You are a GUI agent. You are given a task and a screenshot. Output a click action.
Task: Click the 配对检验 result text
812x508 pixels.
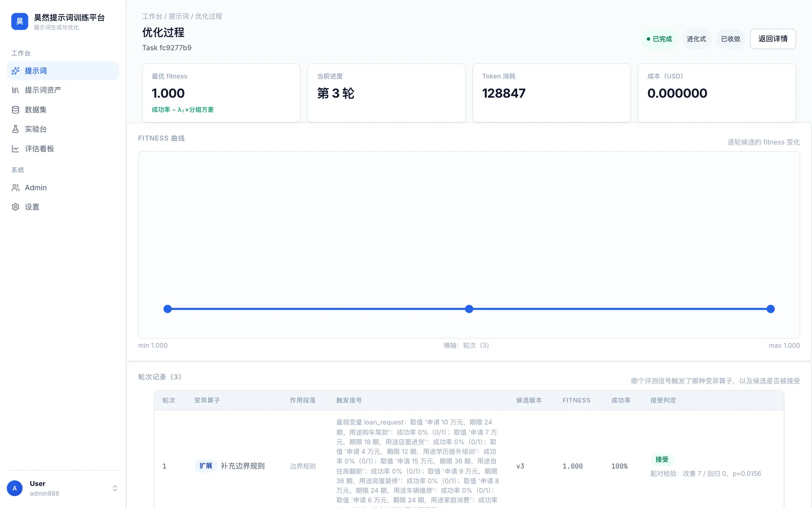[x=705, y=474]
